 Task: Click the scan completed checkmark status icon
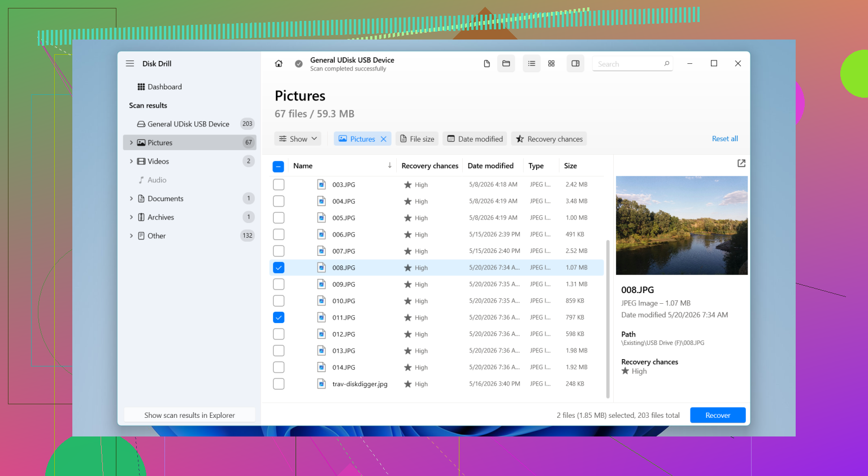pyautogui.click(x=298, y=64)
